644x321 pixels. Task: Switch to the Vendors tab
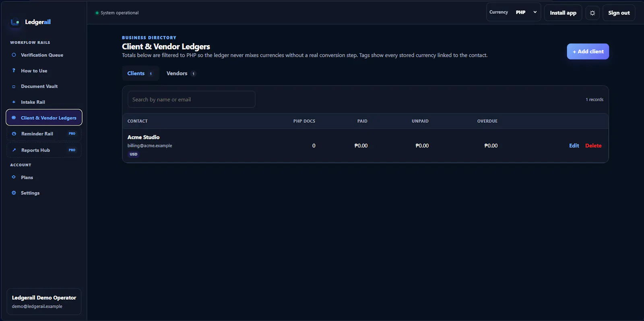(x=181, y=73)
